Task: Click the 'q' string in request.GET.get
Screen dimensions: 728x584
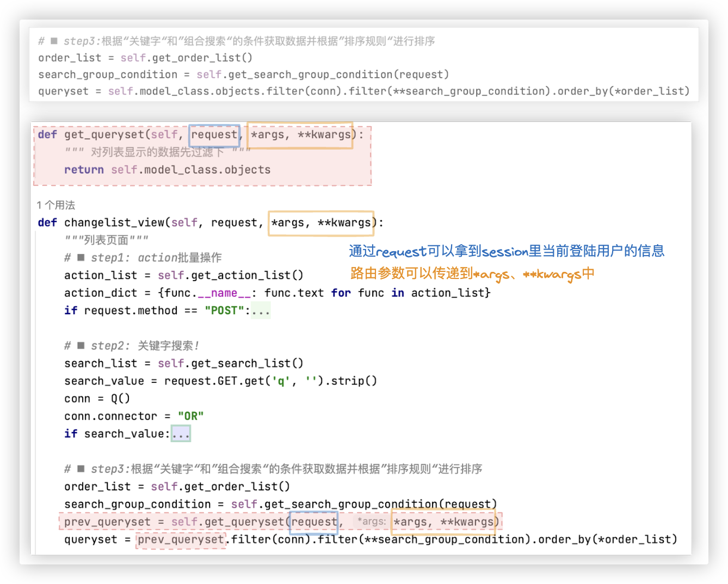Action: pos(281,381)
